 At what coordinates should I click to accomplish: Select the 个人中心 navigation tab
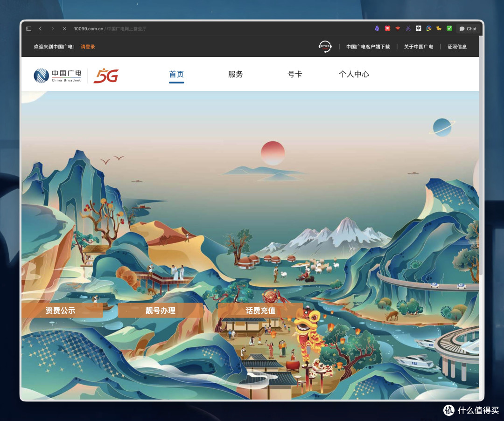point(354,74)
